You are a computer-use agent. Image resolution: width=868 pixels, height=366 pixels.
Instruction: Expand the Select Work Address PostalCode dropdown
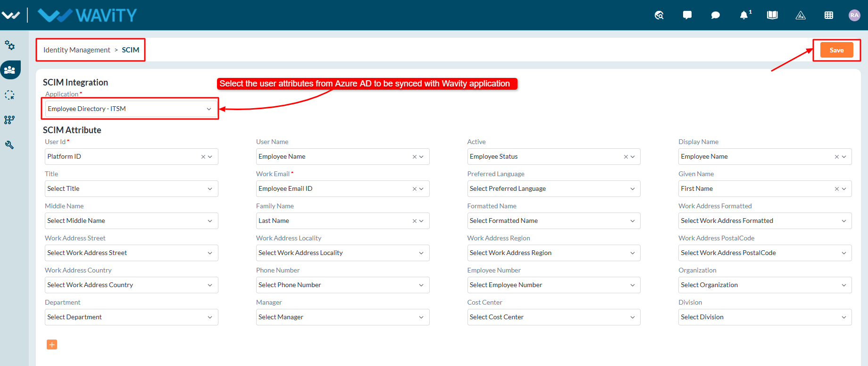(765, 253)
